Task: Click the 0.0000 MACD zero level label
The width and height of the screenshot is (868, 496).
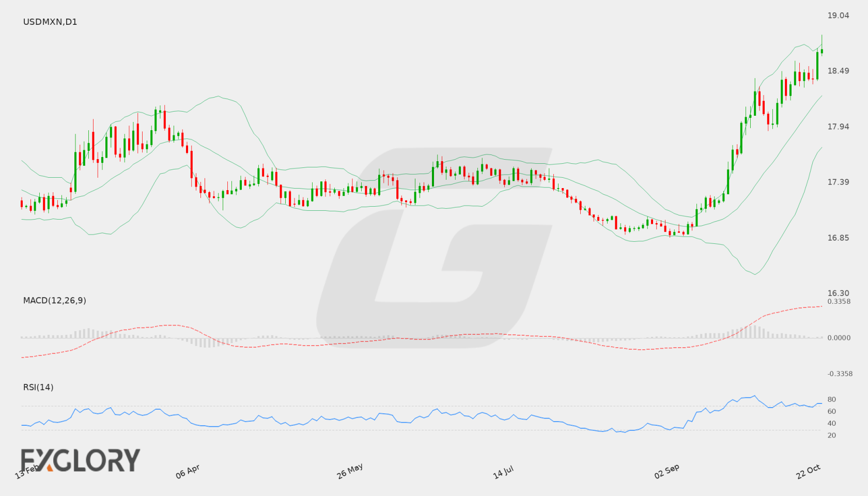Action: pos(839,337)
